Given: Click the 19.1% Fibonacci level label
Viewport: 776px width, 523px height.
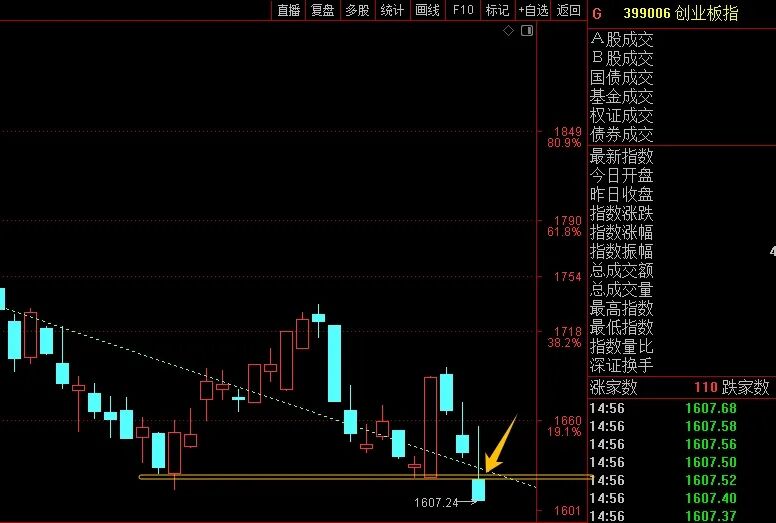Looking at the screenshot, I should 564,432.
